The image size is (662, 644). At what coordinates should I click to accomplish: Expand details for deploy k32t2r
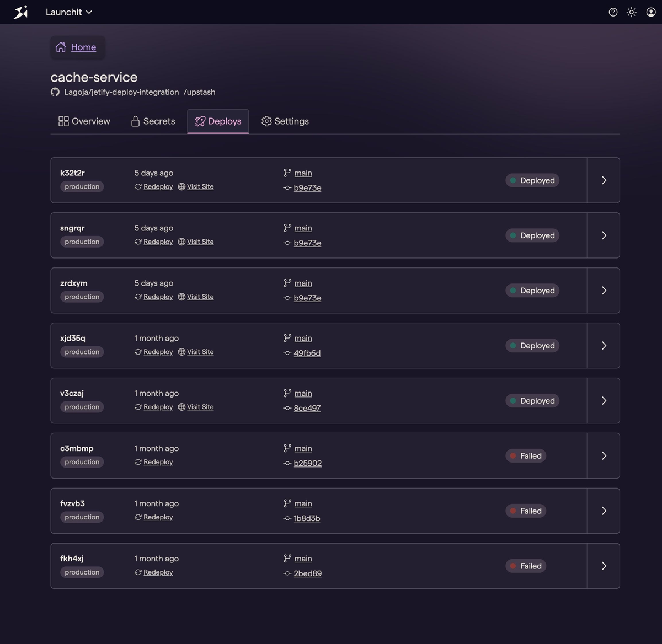click(x=604, y=180)
